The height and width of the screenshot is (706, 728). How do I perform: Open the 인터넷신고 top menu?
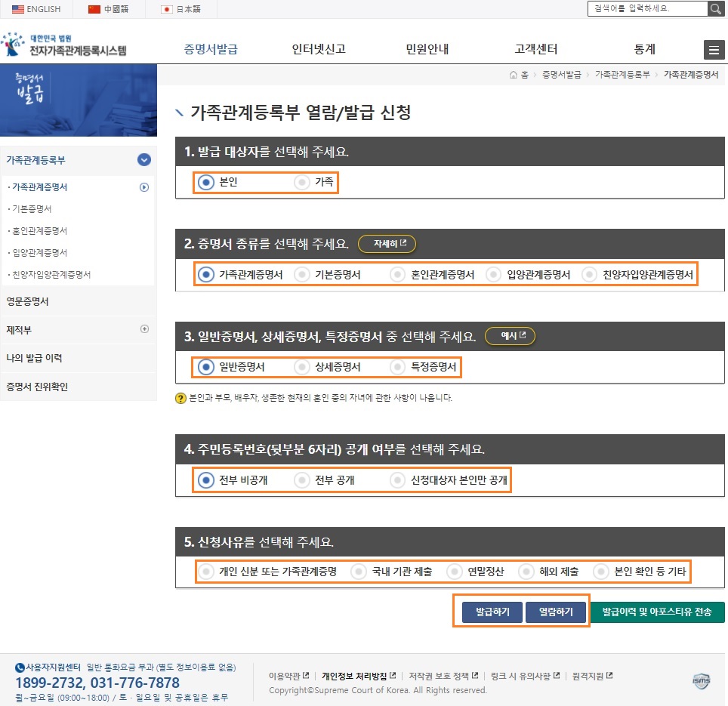319,49
